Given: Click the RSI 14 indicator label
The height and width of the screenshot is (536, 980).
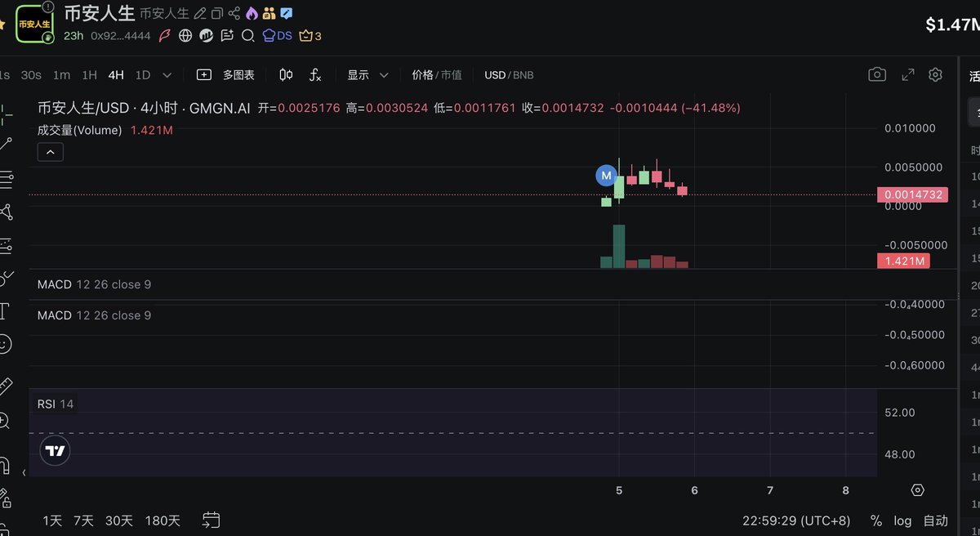Looking at the screenshot, I should pyautogui.click(x=56, y=404).
